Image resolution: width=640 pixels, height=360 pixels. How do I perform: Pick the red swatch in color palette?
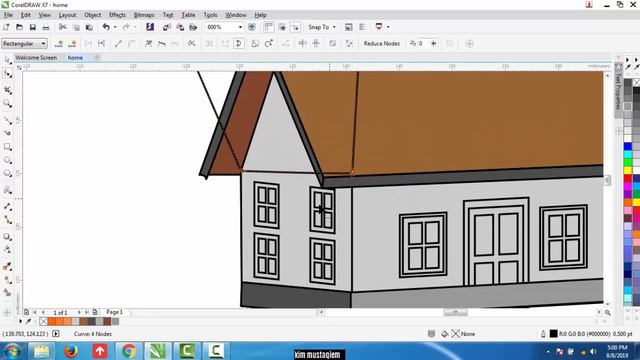point(628,178)
